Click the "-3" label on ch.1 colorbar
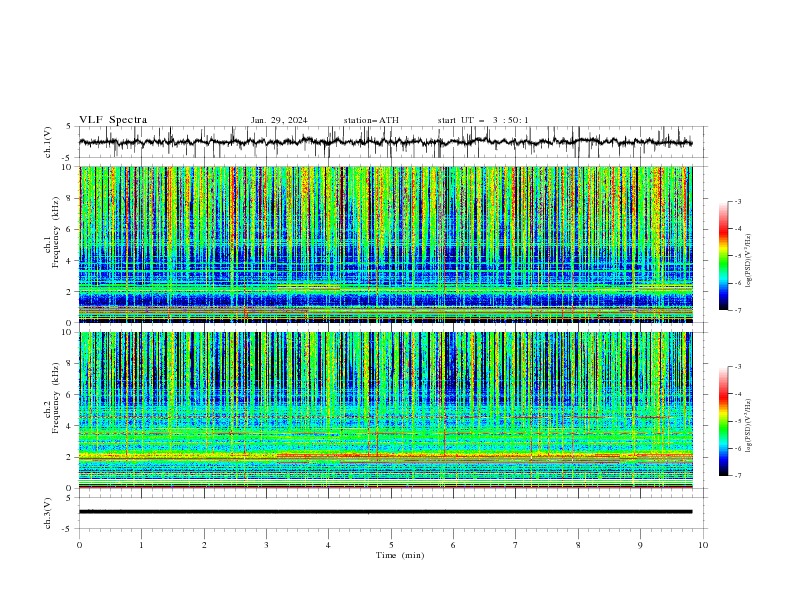The width and height of the screenshot is (792, 612). click(x=738, y=201)
